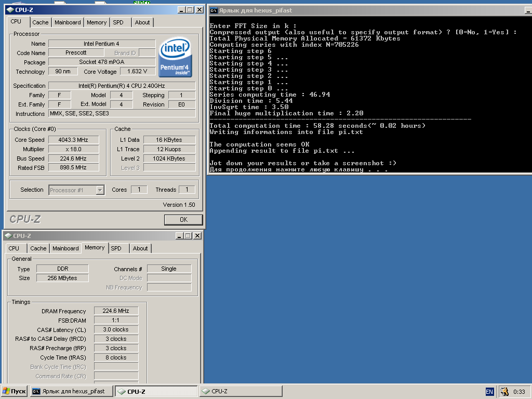Minimize the lower CPU-Z window
The image size is (532, 399).
(x=179, y=236)
